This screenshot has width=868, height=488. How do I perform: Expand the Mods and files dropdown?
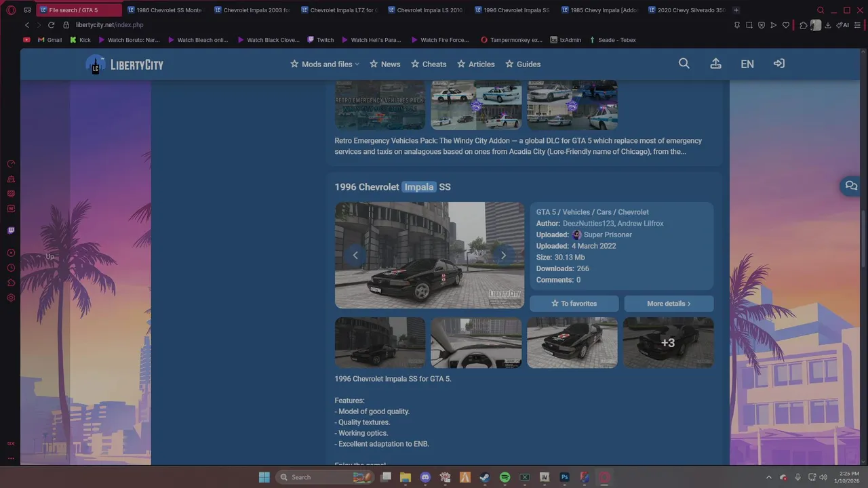pos(325,64)
